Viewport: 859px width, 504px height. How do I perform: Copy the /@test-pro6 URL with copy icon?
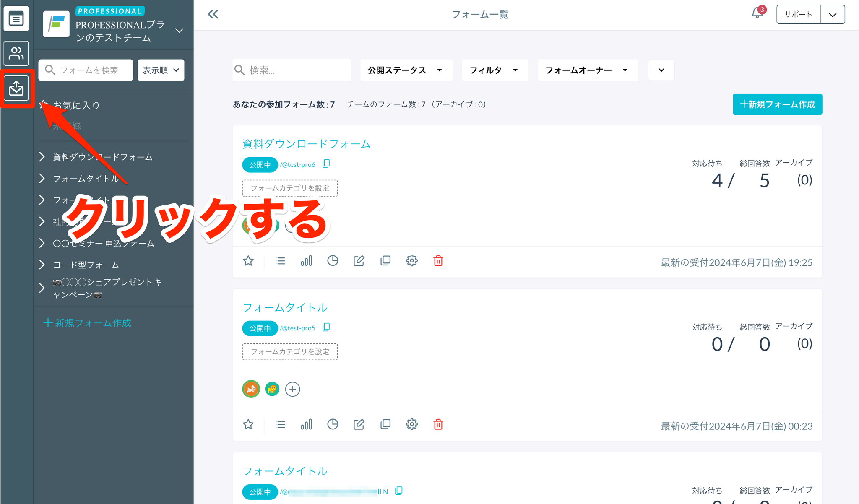326,164
